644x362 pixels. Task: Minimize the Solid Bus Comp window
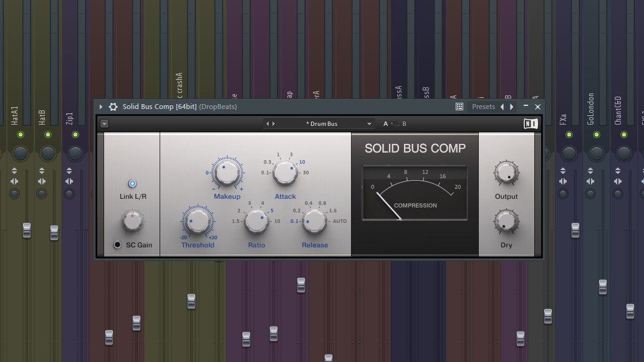(x=526, y=107)
